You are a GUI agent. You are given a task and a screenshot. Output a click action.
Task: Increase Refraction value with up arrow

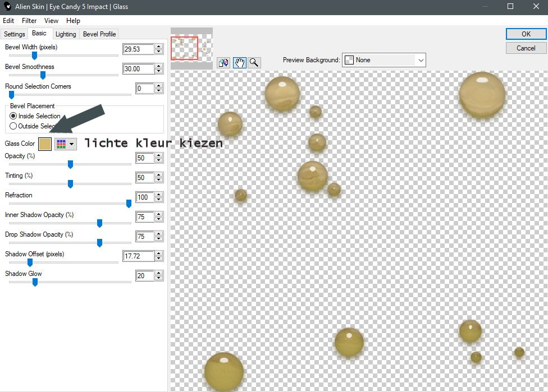tap(159, 195)
